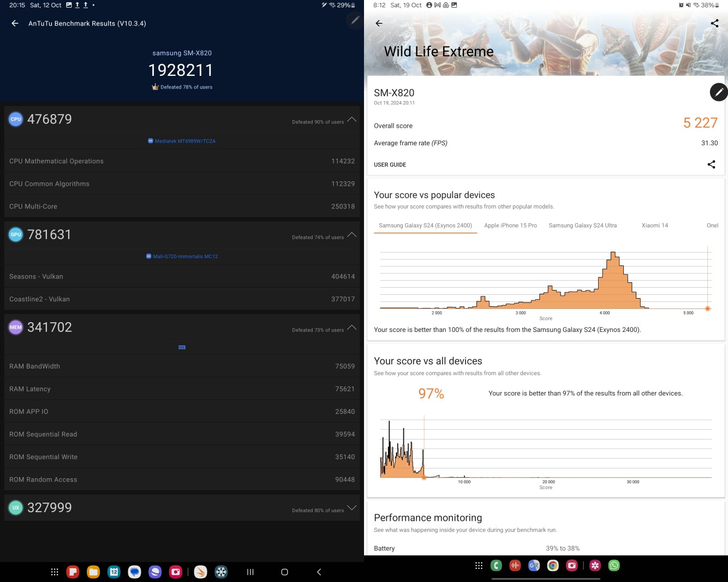The height and width of the screenshot is (582, 728).
Task: Open Samsung Internet browser from left taskbar
Action: [x=155, y=572]
